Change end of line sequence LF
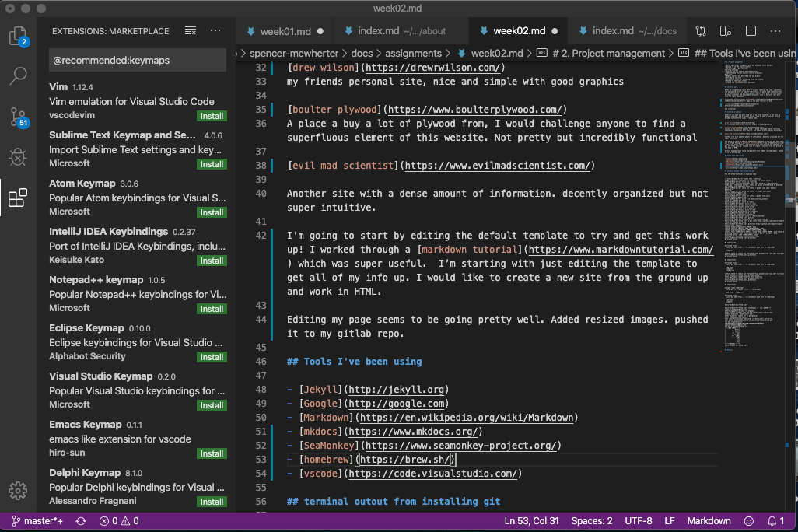The height and width of the screenshot is (532, 798). pos(669,521)
